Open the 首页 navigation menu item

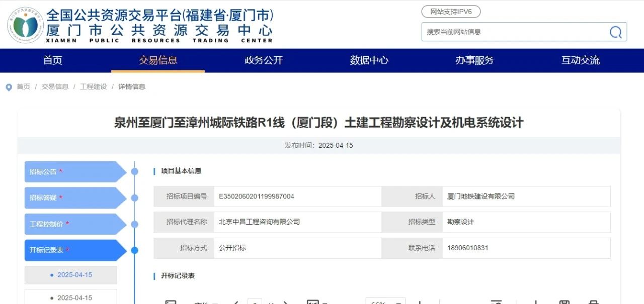coord(53,60)
